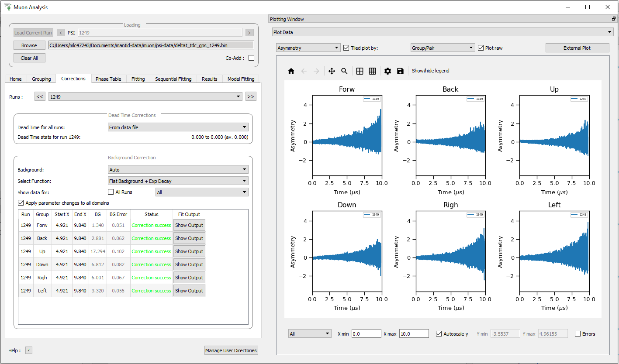
Task: Click the Show/hide legend toolbar item
Action: (430, 71)
